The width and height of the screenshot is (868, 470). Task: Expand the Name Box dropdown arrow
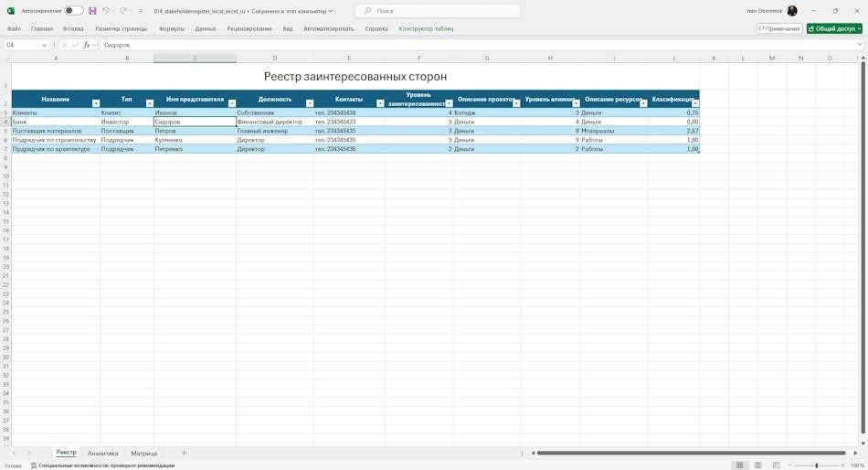point(44,45)
